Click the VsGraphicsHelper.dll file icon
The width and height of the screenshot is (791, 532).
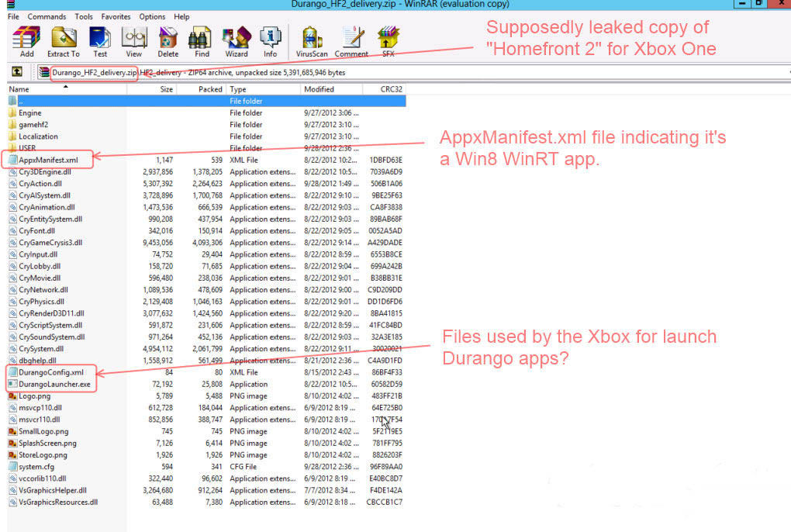point(12,490)
